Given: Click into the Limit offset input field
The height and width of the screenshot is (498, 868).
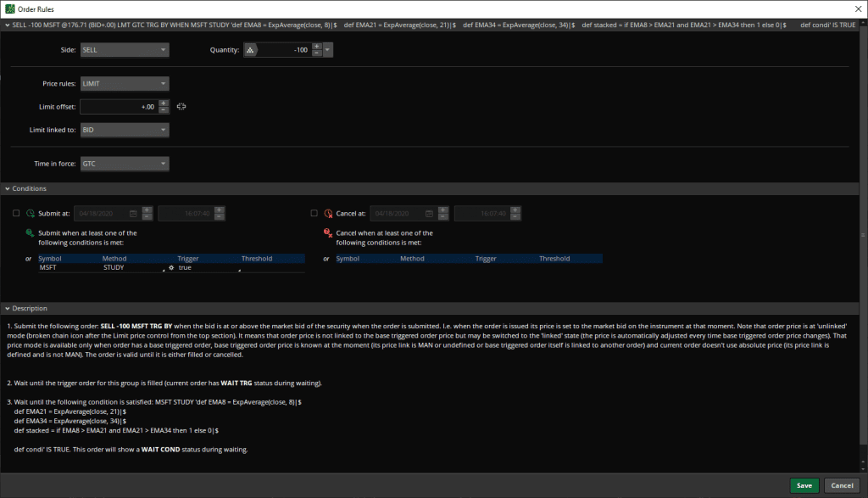Looking at the screenshot, I should pos(119,107).
